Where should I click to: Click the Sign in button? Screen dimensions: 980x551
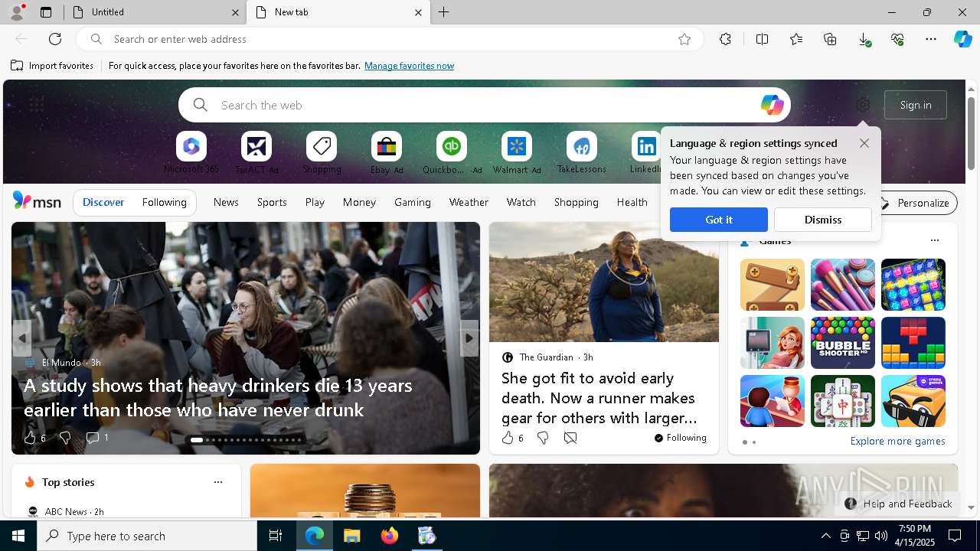[x=916, y=105]
